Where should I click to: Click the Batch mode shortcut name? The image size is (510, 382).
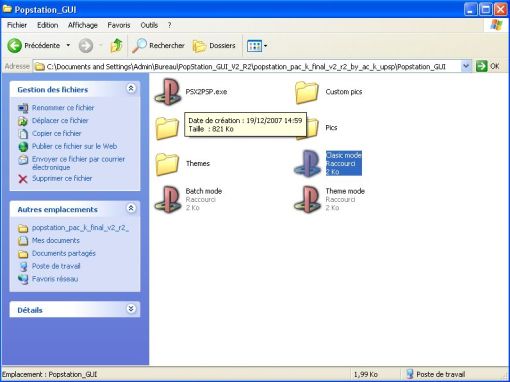click(204, 191)
